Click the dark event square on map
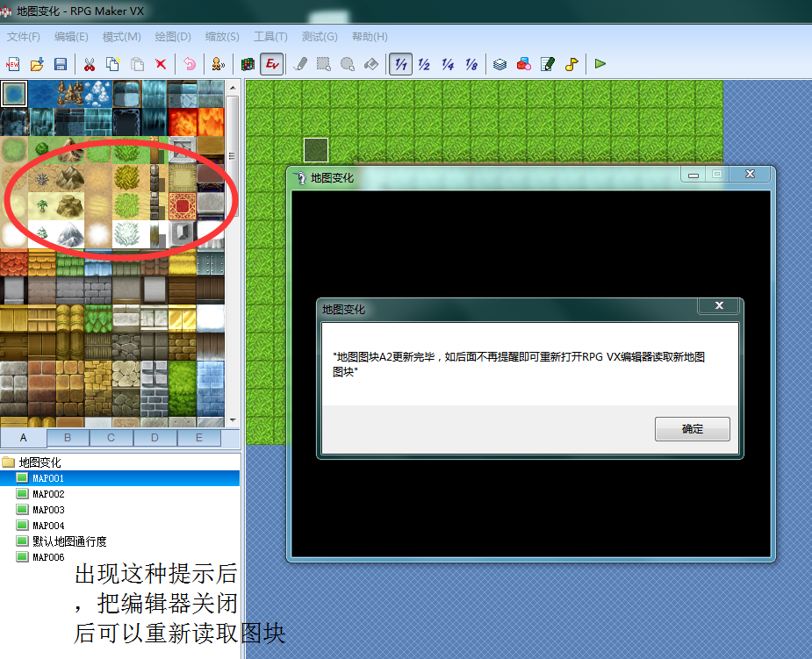812x659 pixels. click(315, 150)
